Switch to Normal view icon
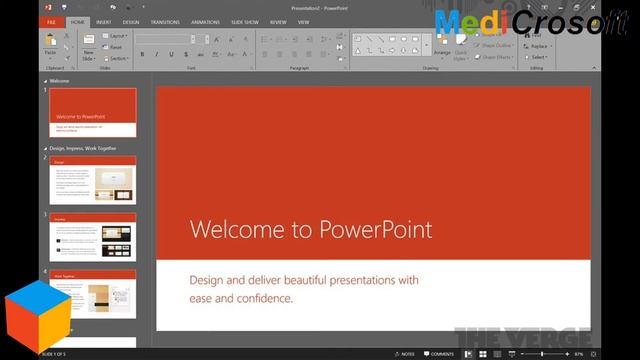Image resolution: width=640 pixels, height=360 pixels. [468, 354]
